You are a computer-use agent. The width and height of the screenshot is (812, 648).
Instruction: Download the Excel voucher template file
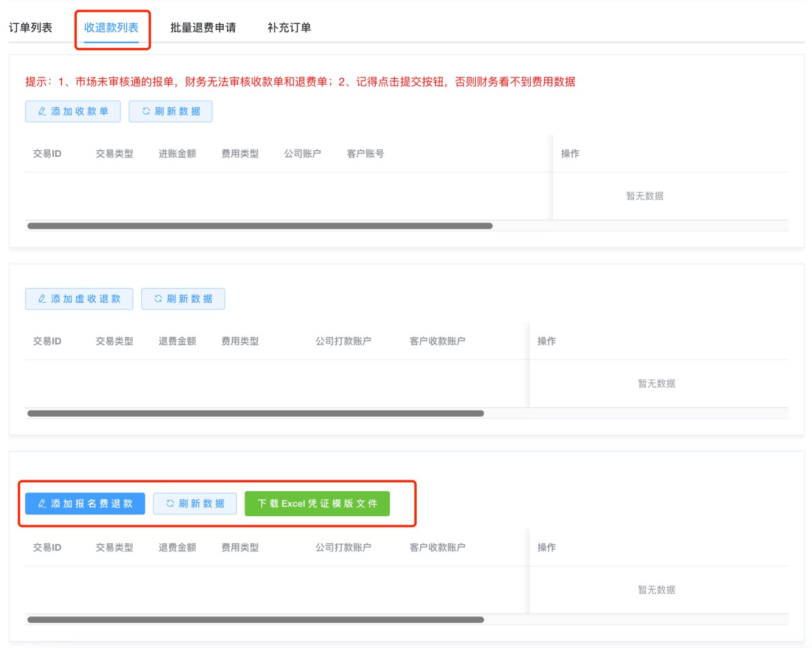coord(317,504)
